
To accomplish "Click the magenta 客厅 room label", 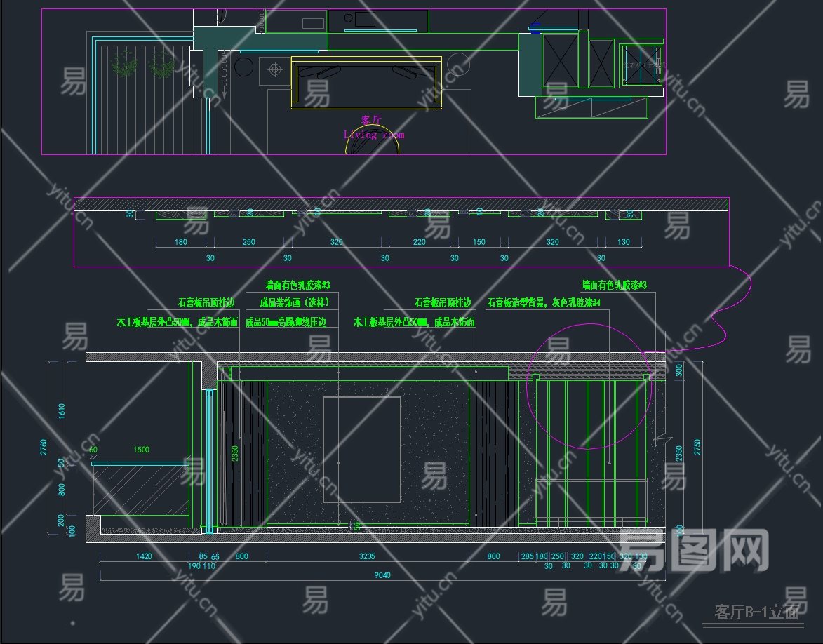I will [371, 120].
